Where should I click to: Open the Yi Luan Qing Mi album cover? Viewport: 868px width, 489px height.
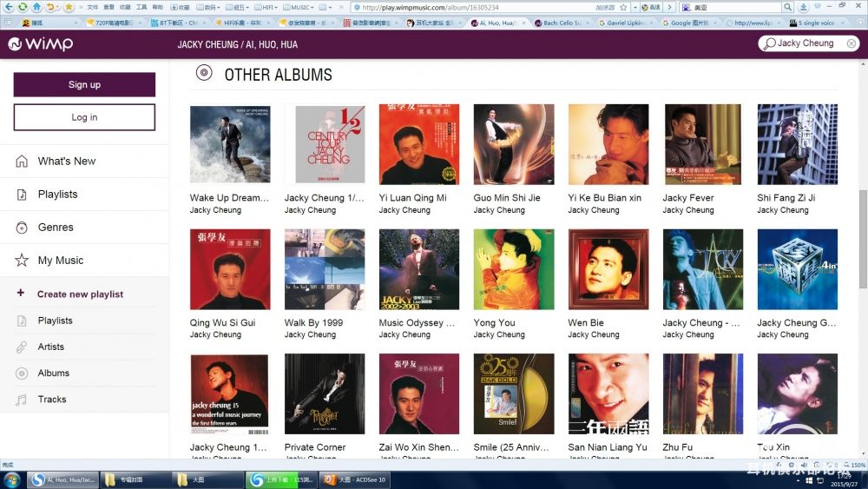click(419, 144)
